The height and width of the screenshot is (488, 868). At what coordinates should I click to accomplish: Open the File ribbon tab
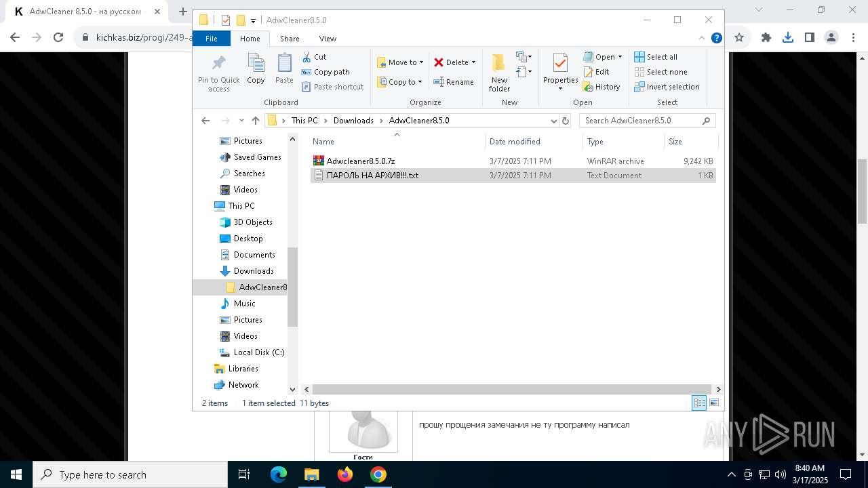[x=212, y=39]
